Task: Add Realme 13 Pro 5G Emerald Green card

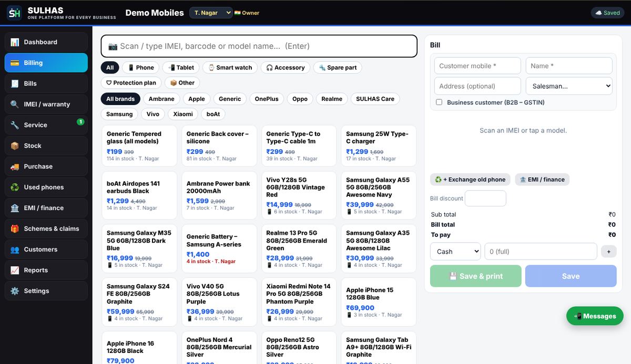Action: (299, 248)
